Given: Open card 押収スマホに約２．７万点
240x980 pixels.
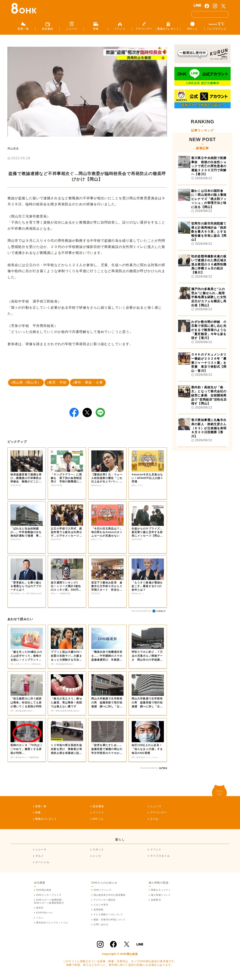Looking at the screenshot, I should click(148, 647).
